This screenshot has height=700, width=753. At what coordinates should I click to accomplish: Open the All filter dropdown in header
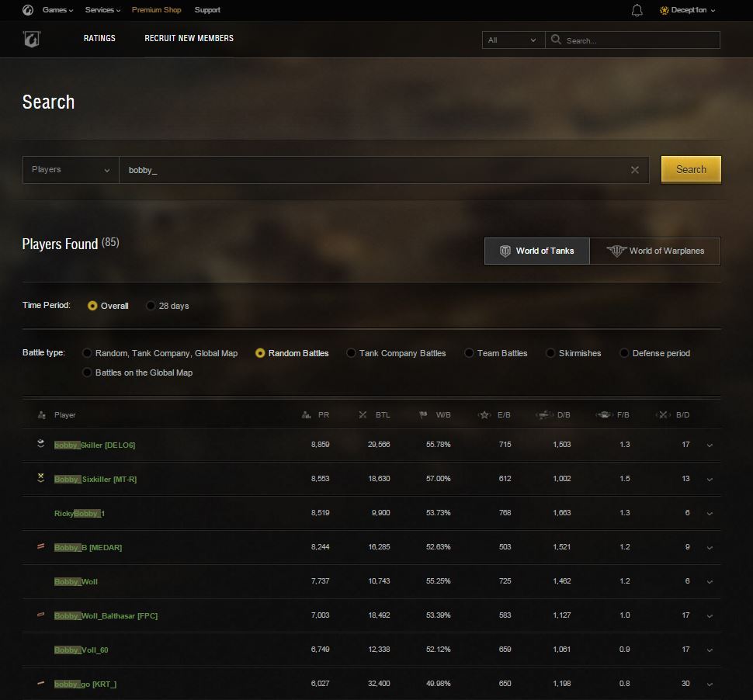(x=512, y=40)
